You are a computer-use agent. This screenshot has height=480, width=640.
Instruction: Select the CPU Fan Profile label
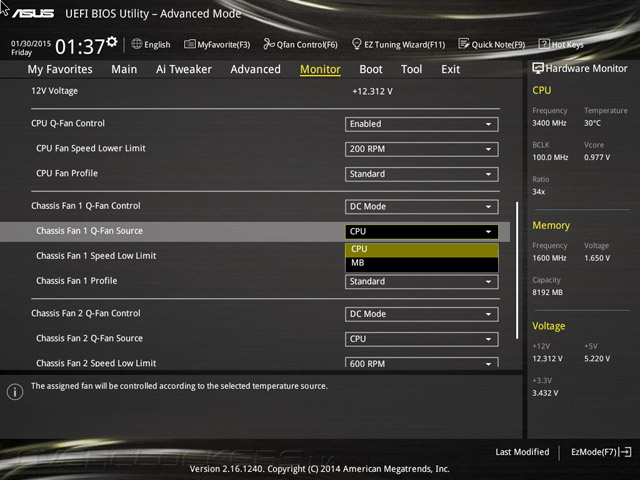[67, 173]
